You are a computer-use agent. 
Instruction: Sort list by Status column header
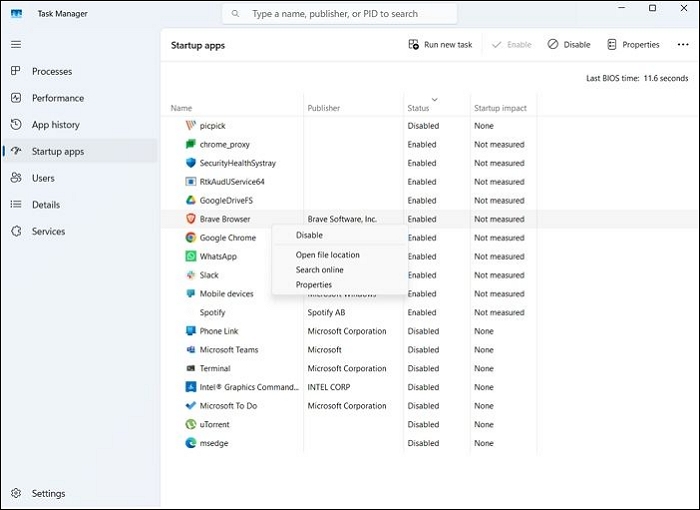click(x=418, y=108)
